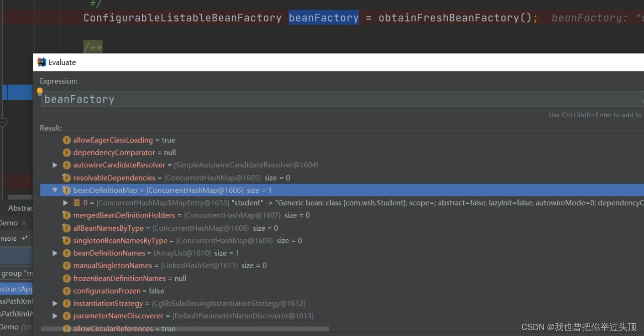This screenshot has height=336, width=644.
Task: Select the dependencyComparator = null row
Action: [342, 152]
